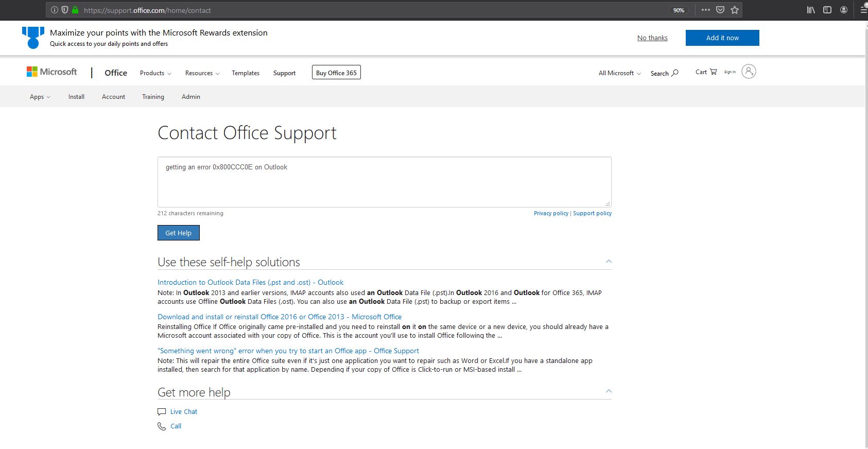Viewport: 868px width, 449px height.
Task: Click the Call link
Action: (x=176, y=426)
